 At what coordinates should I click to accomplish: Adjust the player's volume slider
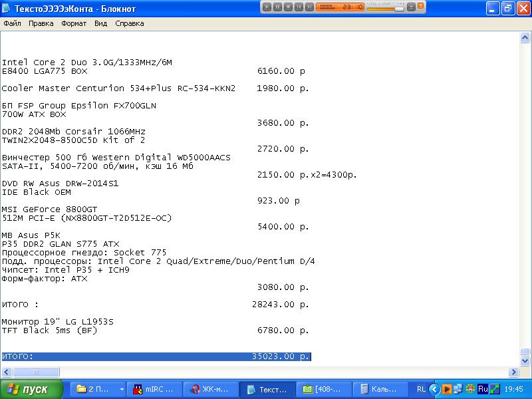[x=386, y=9]
